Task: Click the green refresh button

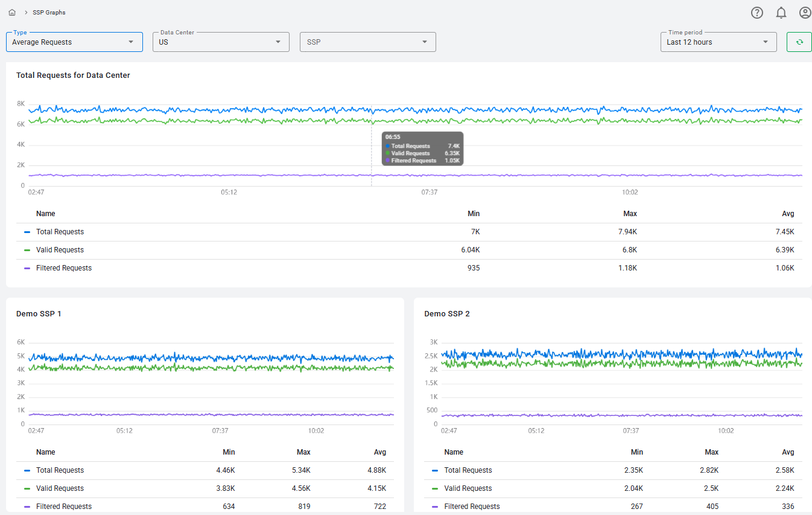Action: click(799, 42)
